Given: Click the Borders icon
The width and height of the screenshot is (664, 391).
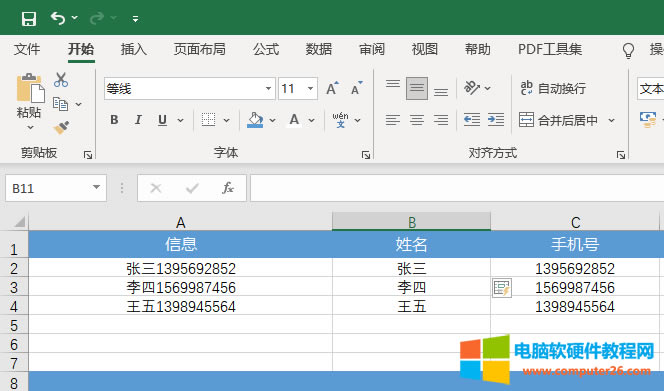Looking at the screenshot, I should 208,120.
